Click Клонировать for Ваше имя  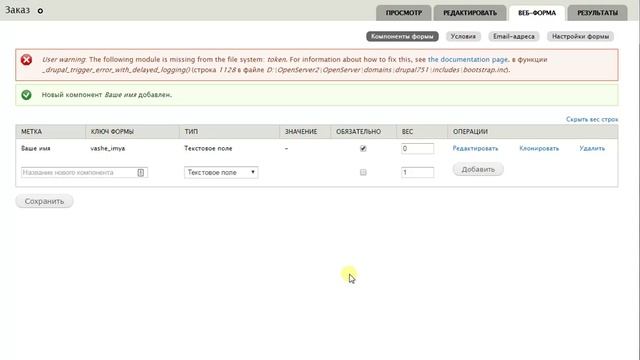click(539, 149)
